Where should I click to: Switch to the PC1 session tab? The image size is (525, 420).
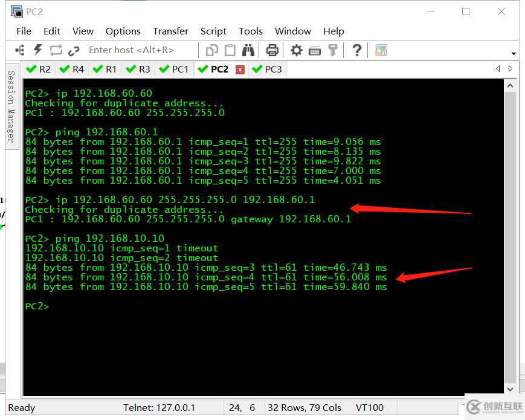pyautogui.click(x=174, y=69)
